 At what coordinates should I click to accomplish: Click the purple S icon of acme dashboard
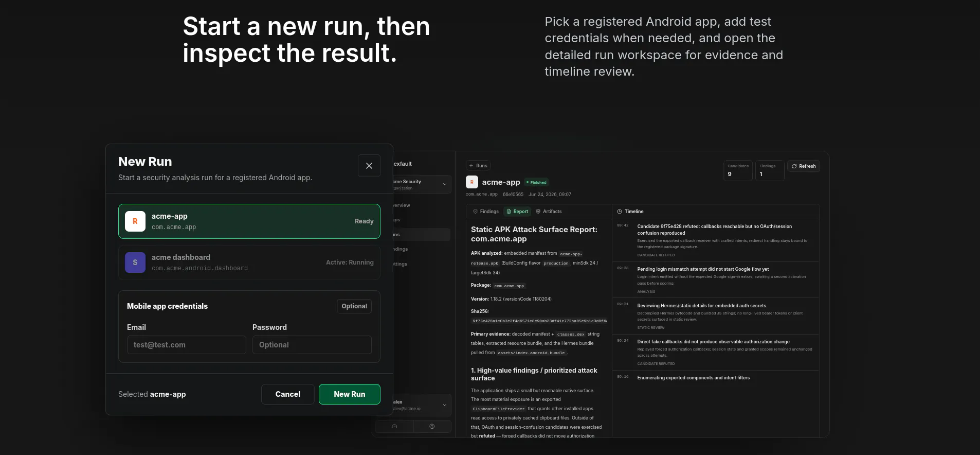coord(135,262)
